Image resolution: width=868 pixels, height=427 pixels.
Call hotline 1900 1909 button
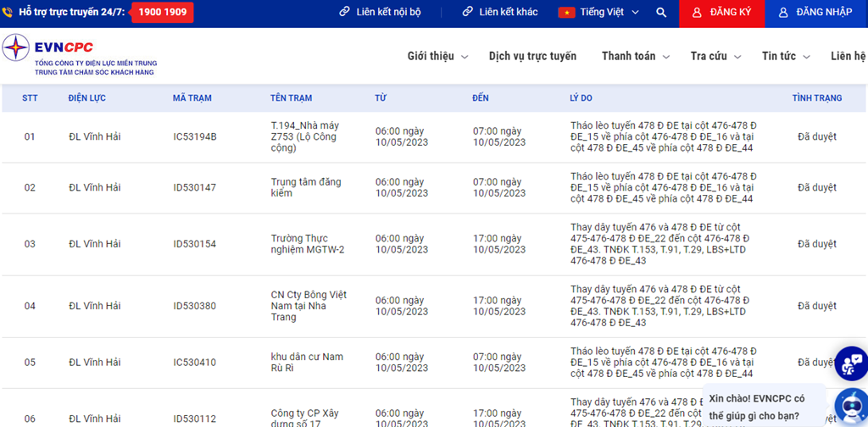point(162,13)
